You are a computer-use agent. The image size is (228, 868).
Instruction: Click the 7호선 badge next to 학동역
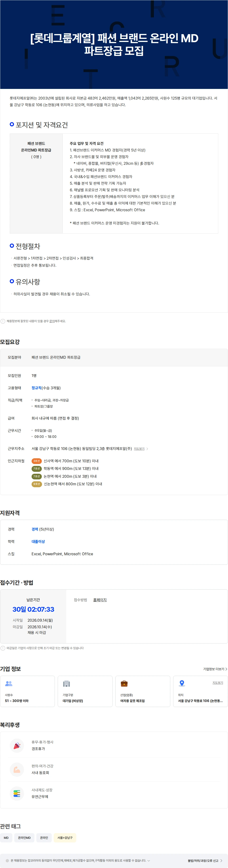pos(37,469)
